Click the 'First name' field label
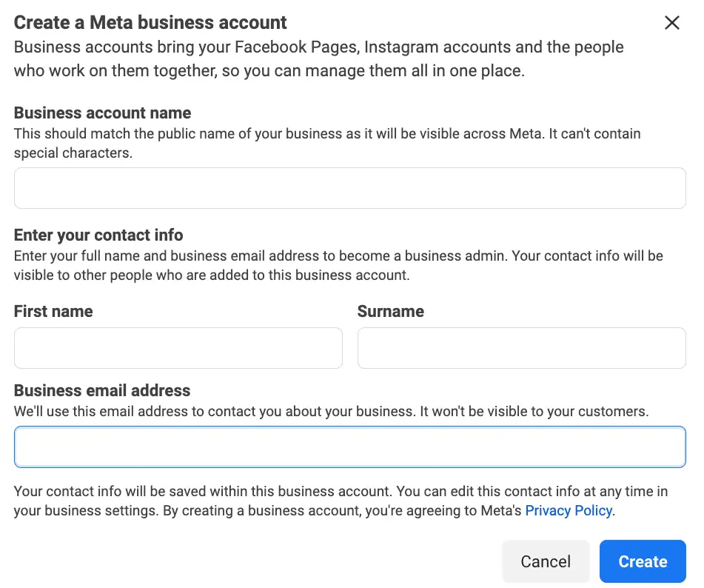The width and height of the screenshot is (704, 588). 53,311
